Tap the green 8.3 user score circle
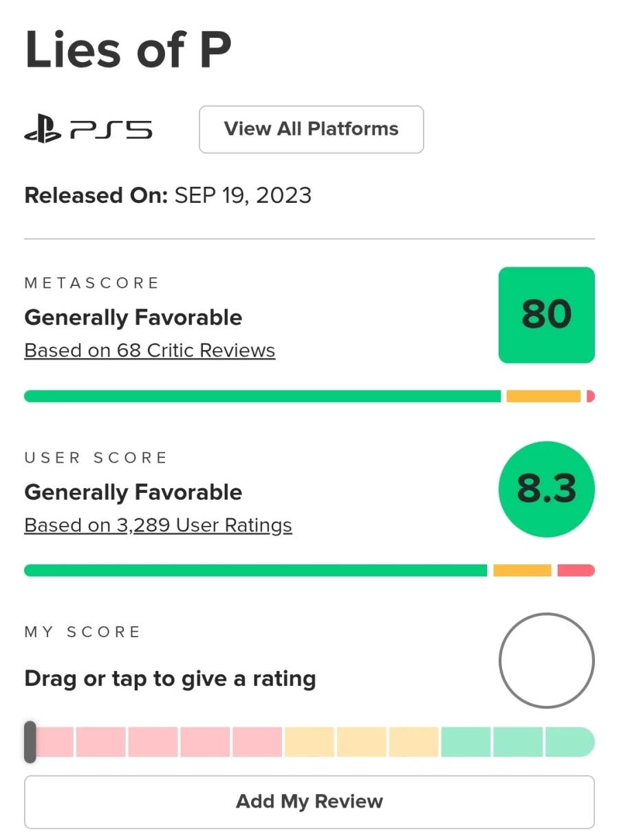Viewport: 619px width, 840px height. click(x=546, y=489)
